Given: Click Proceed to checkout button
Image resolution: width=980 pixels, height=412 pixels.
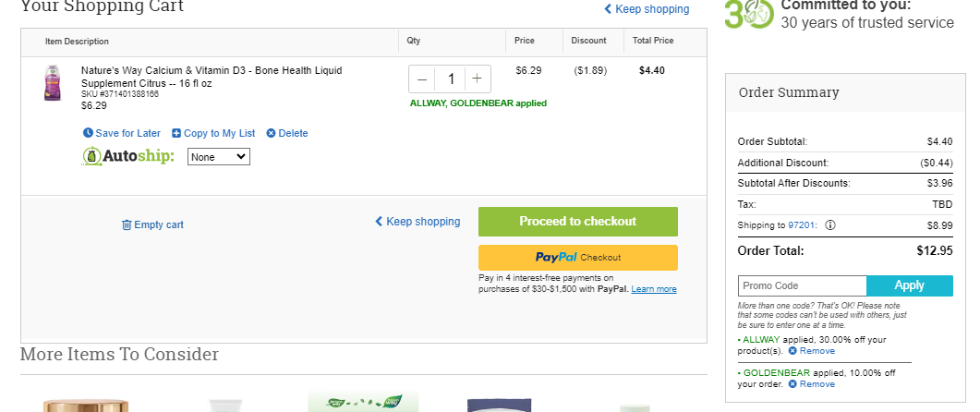Looking at the screenshot, I should (x=578, y=222).
